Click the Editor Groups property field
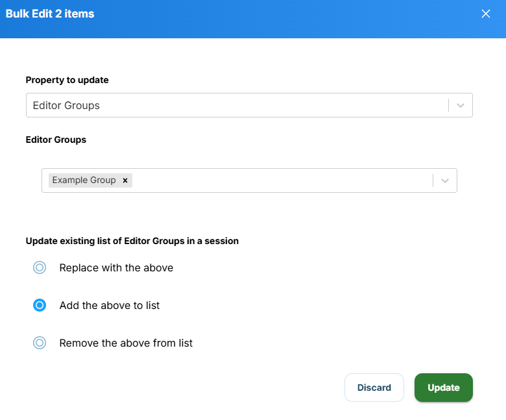This screenshot has width=506, height=420. (249, 105)
